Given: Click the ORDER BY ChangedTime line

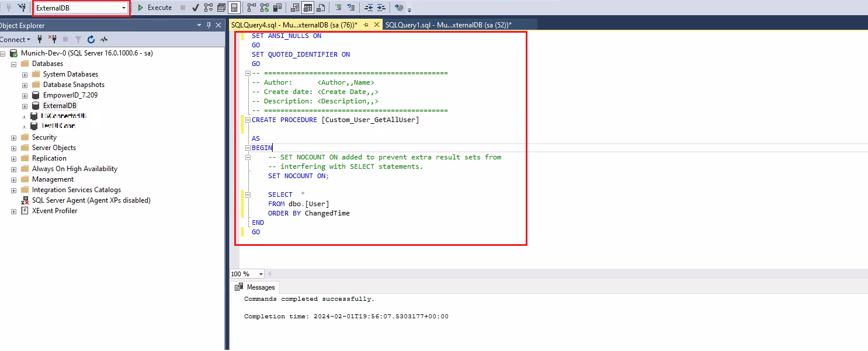Looking at the screenshot, I should point(309,213).
